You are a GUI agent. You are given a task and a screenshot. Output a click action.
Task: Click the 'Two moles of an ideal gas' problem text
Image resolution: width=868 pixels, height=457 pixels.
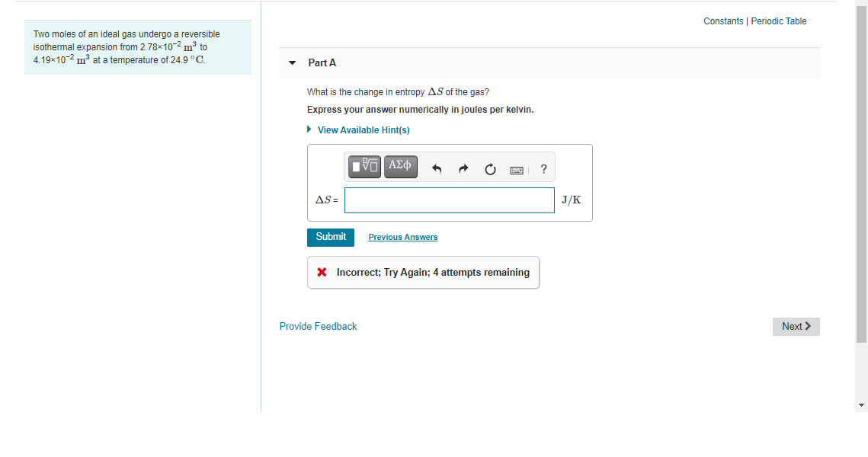(x=127, y=47)
